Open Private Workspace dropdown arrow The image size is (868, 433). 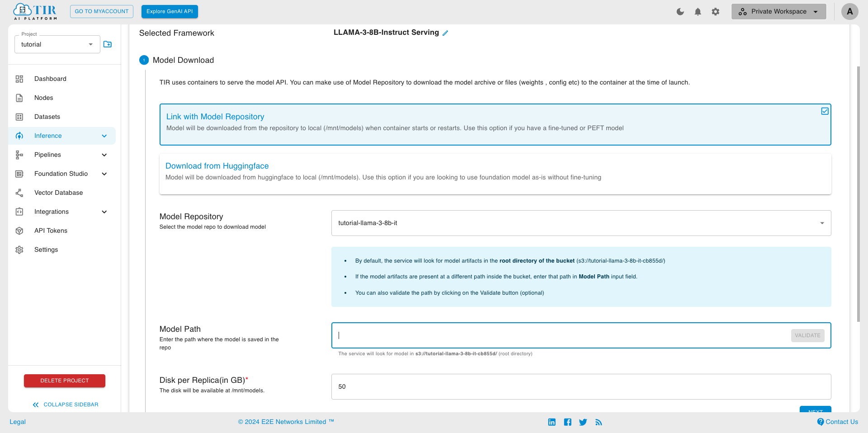point(816,12)
